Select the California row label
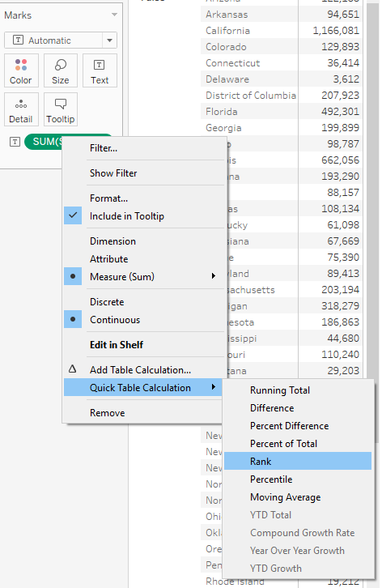382x588 pixels. pyautogui.click(x=227, y=31)
